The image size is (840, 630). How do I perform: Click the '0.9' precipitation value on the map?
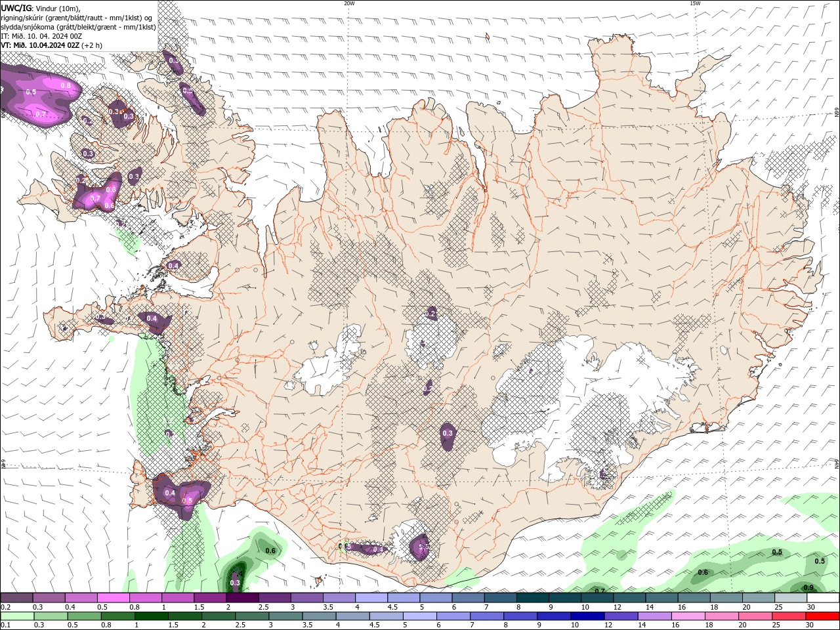pyautogui.click(x=808, y=588)
